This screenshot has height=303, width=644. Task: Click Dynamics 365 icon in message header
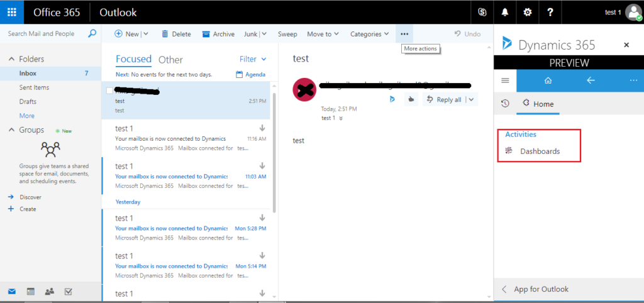click(x=392, y=99)
